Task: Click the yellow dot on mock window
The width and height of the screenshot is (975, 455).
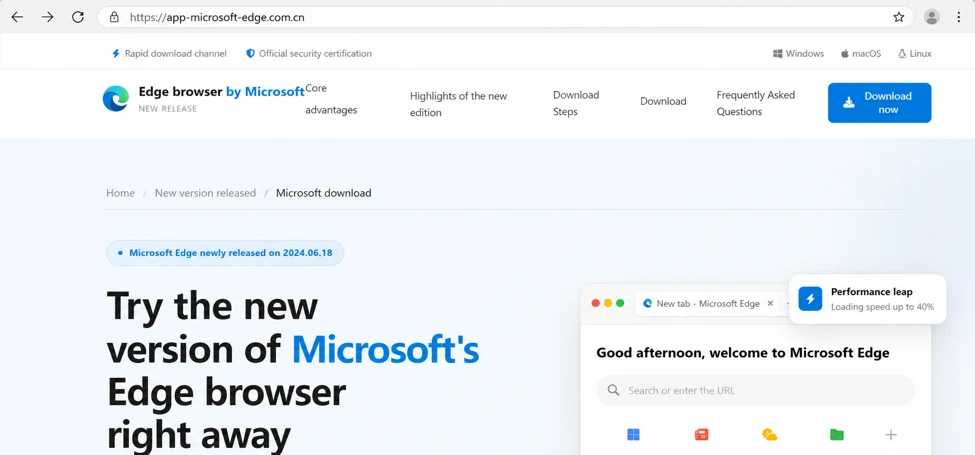Action: point(608,303)
